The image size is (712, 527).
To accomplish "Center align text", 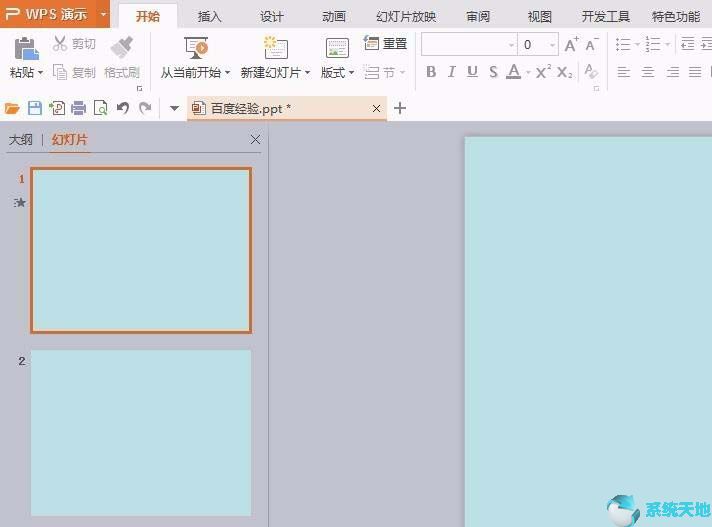I will click(648, 72).
